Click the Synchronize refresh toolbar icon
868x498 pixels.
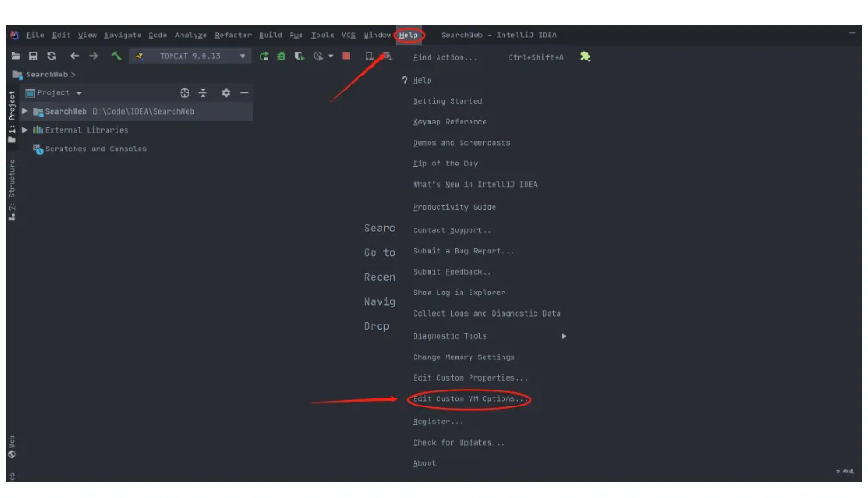click(52, 56)
